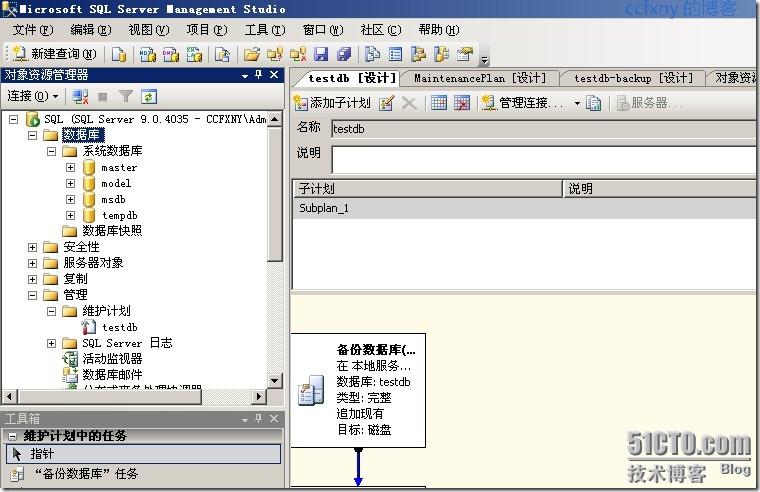Switch to testdb-backup [设计] tab
760x492 pixels.
click(633, 78)
